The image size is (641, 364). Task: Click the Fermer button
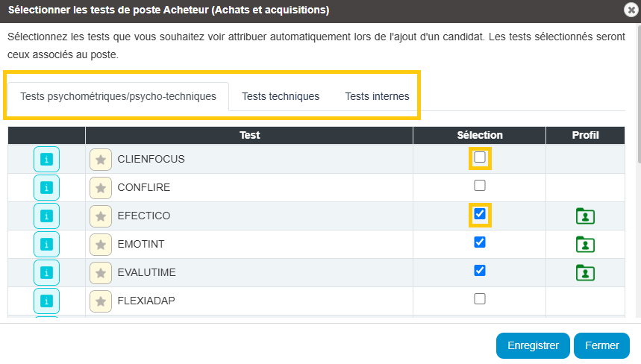click(x=601, y=345)
